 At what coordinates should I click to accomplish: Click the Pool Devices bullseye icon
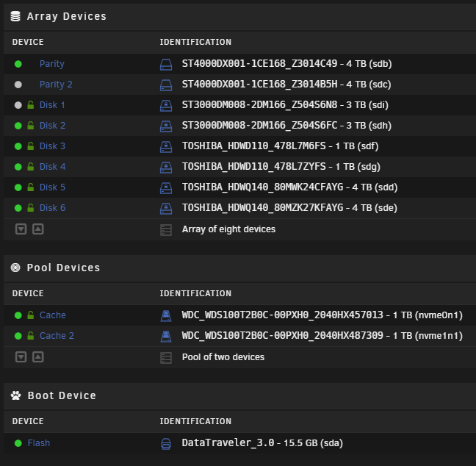(x=15, y=268)
